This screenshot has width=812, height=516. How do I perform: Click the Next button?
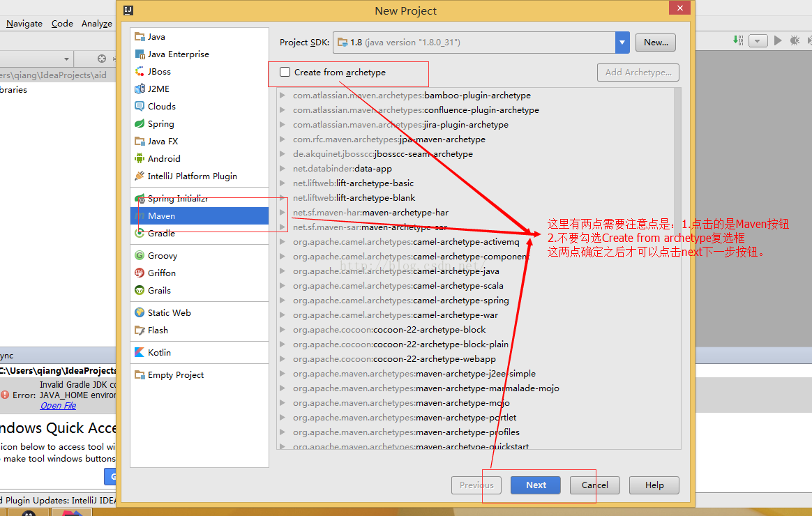(536, 485)
